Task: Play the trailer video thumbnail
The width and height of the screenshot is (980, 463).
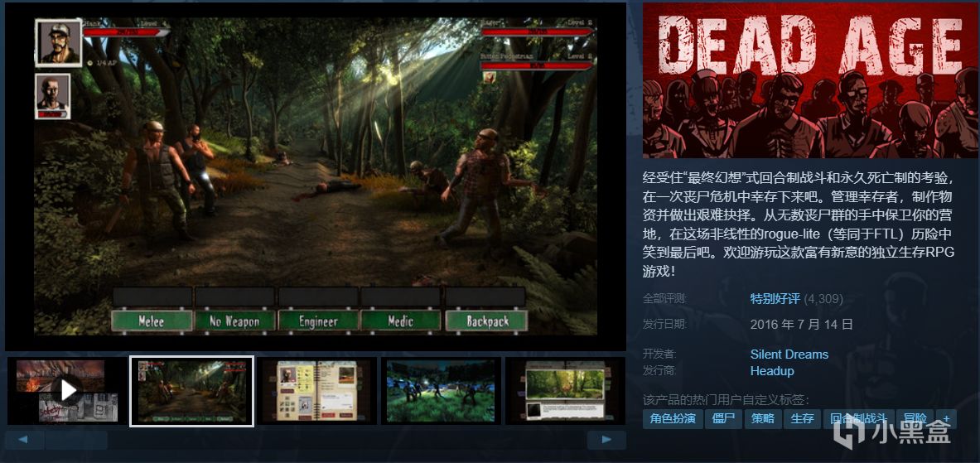Action: [67, 390]
